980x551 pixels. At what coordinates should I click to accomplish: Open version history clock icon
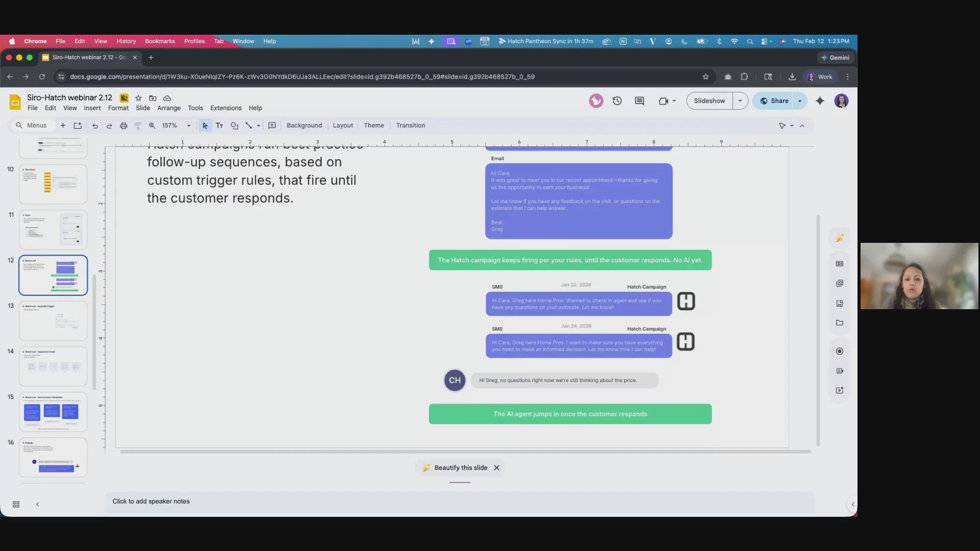(x=617, y=101)
